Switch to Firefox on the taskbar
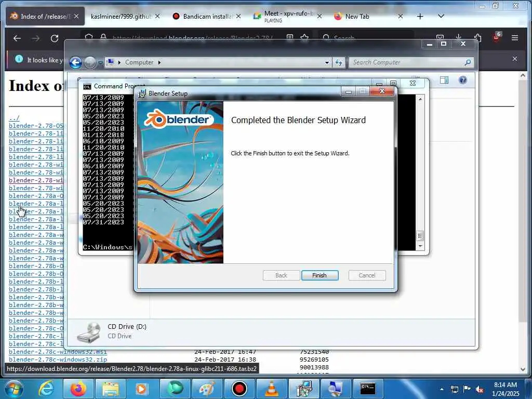 point(78,389)
